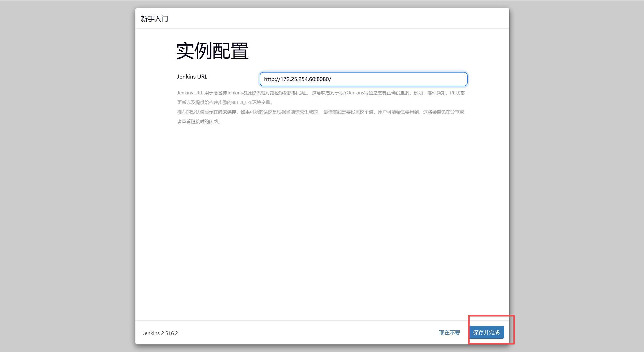The width and height of the screenshot is (644, 352).
Task: Click the Jenkins 2.516.2 version text
Action: 160,333
